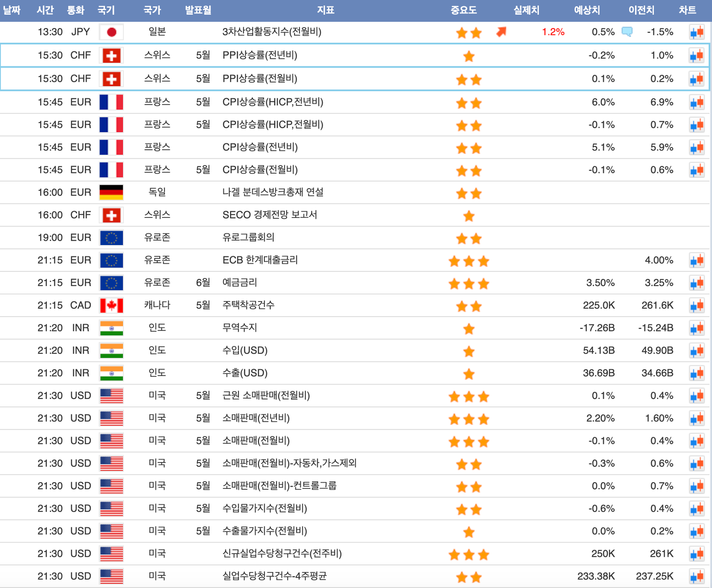The image size is (712, 588).
Task: Click the German flag in 16:00 row
Action: (x=111, y=193)
